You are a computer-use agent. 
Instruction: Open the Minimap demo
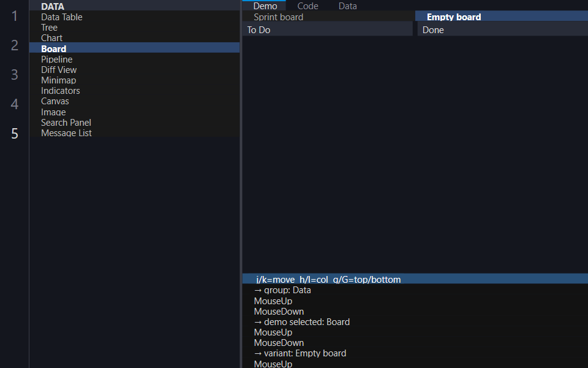point(134,80)
